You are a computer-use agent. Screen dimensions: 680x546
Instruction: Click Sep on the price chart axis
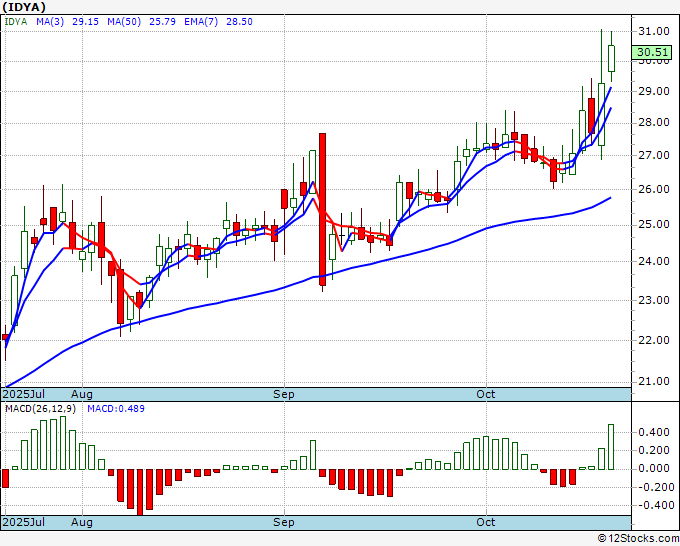(284, 395)
